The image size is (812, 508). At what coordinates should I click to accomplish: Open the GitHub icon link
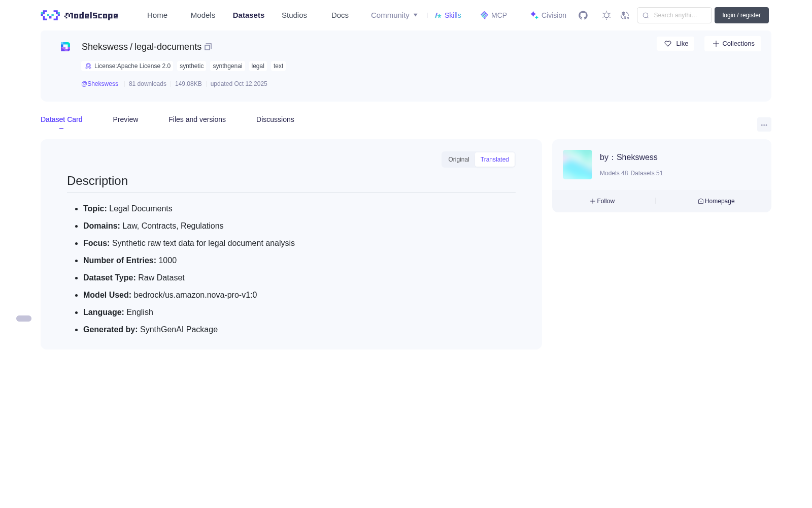click(x=583, y=15)
